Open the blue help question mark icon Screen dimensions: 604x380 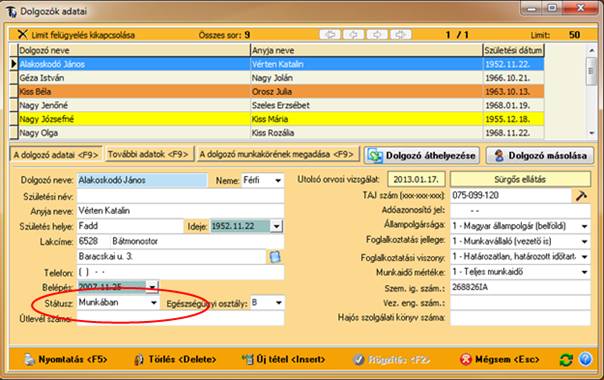point(585,359)
